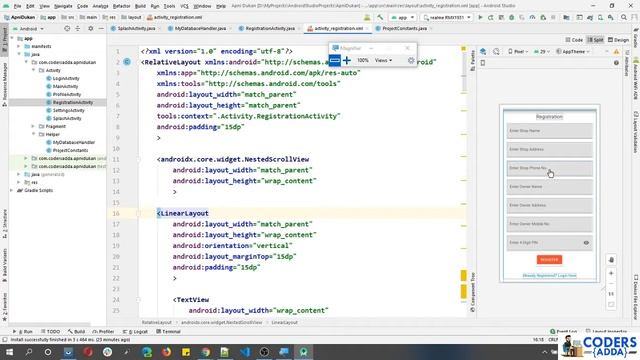640x360 pixels.
Task: Click the orientation icon in design toolbar
Action: (496, 52)
